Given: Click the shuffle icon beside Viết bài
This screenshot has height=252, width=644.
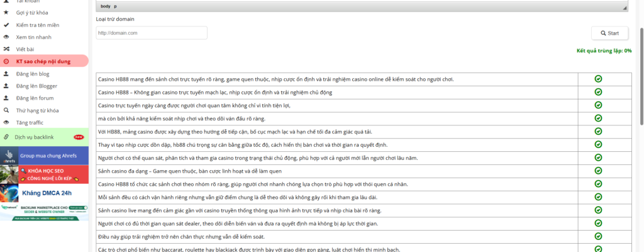Looking at the screenshot, I should [x=6, y=49].
